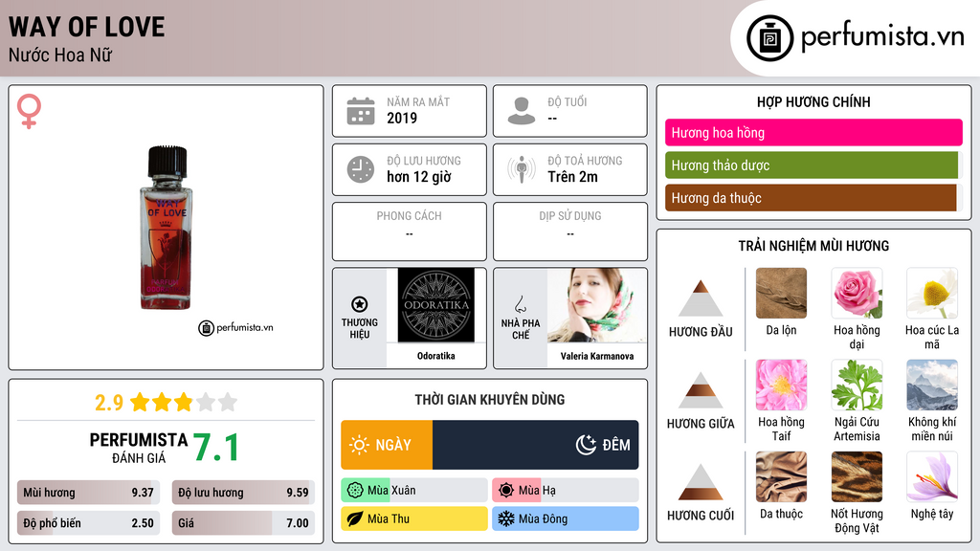Click the Phong cách info box
Screen dimensions: 980x551
point(410,231)
